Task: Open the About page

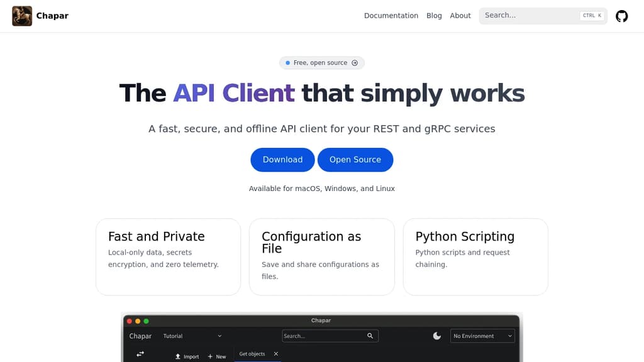Action: coord(460,16)
